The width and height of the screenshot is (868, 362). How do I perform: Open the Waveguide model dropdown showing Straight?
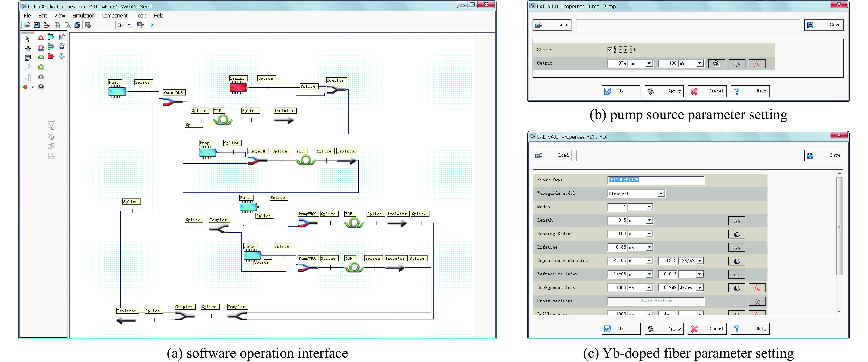pyautogui.click(x=661, y=194)
